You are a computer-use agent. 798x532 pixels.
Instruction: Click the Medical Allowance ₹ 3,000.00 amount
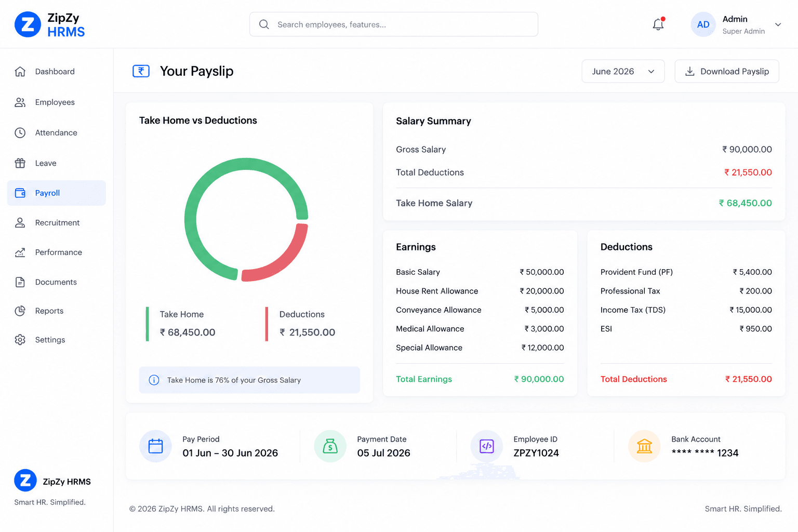[544, 329]
